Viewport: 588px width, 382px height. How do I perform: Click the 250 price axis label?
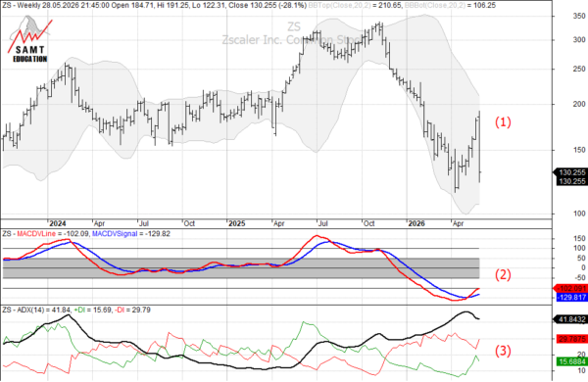tap(579, 69)
